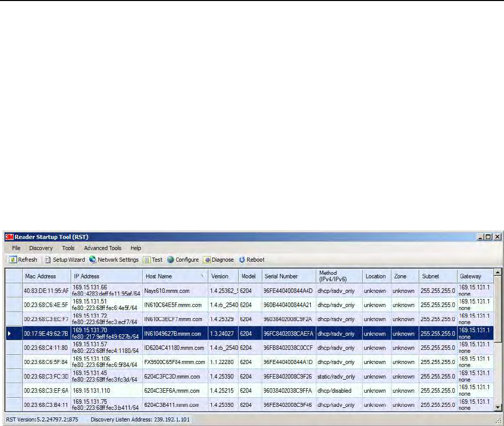Sort by IP Address column header
This screenshot has width=504, height=426.
(x=107, y=276)
